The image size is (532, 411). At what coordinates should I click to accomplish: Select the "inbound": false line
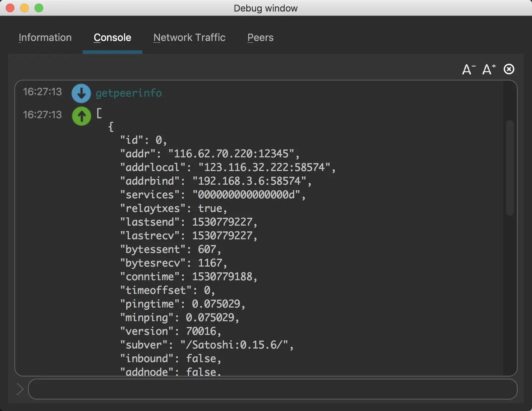171,359
